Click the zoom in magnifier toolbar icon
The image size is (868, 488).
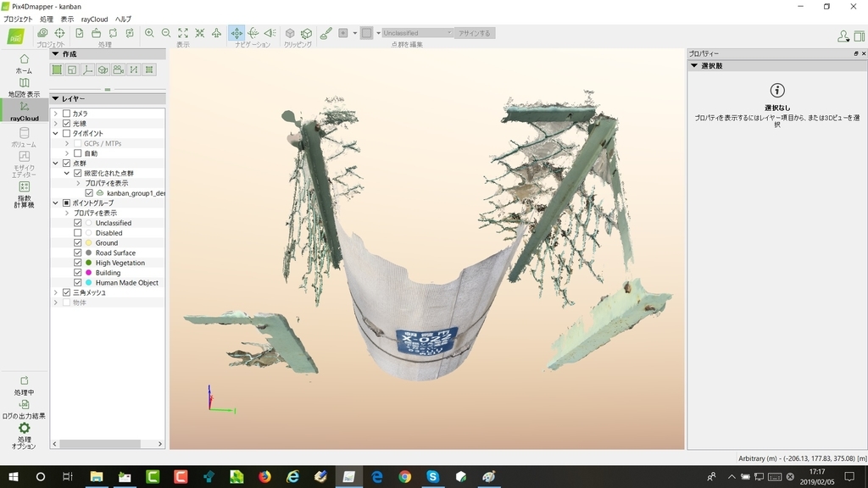click(x=149, y=33)
